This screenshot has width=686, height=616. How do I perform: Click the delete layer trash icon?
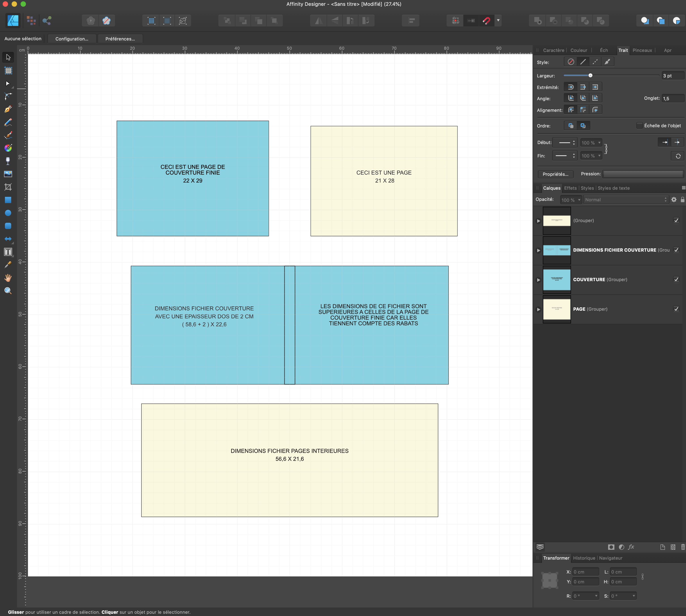pos(683,547)
